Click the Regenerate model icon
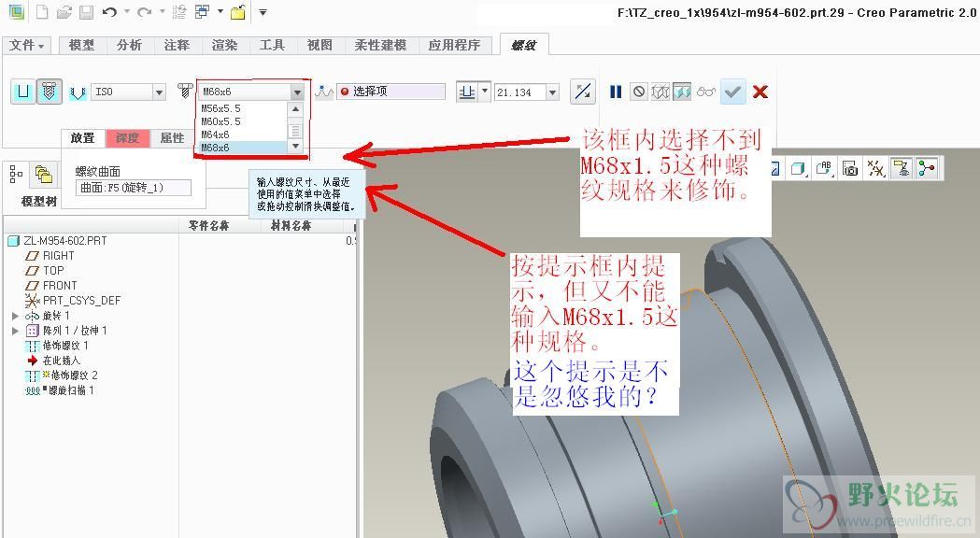980x538 pixels. point(179,12)
